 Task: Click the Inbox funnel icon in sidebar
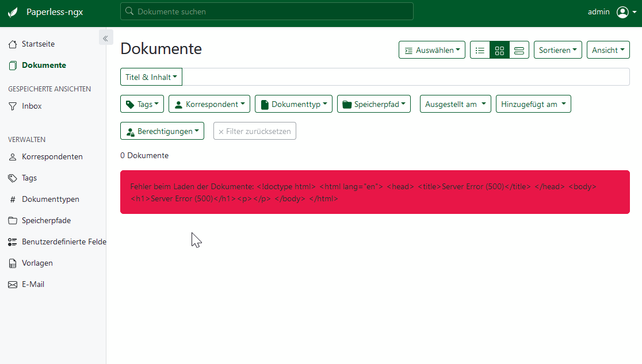(x=12, y=106)
